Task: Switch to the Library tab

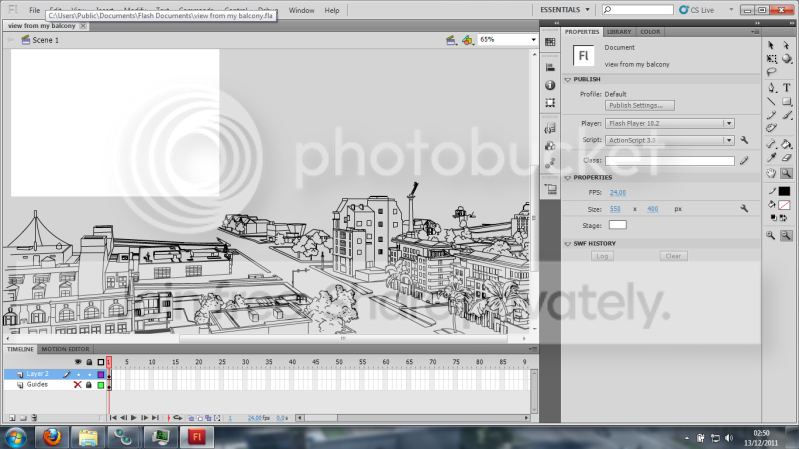Action: 619,32
